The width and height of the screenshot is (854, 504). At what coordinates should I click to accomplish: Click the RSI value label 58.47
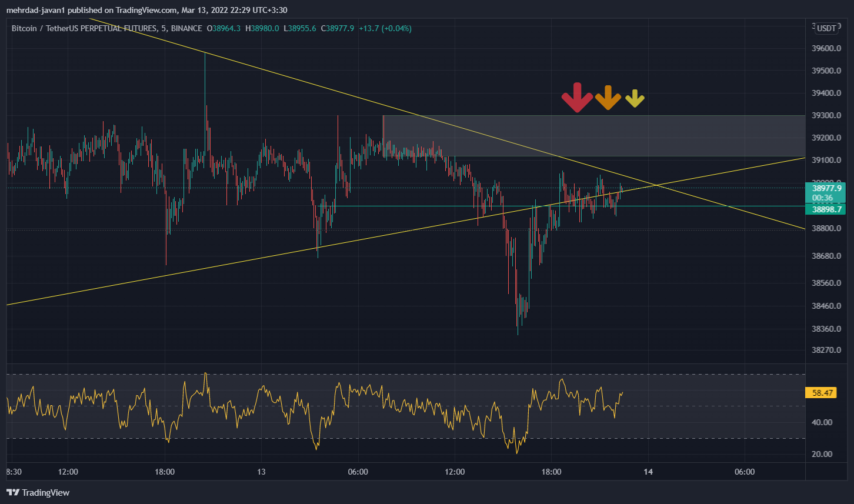[822, 393]
